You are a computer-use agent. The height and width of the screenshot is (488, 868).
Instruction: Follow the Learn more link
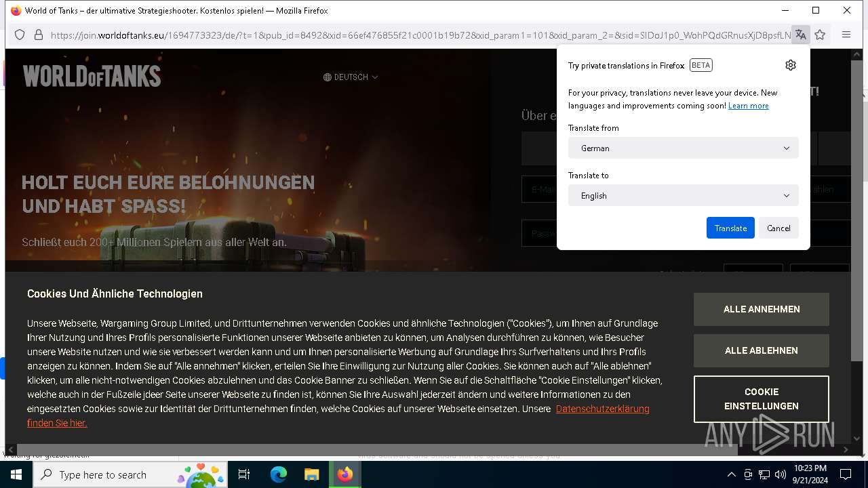(748, 106)
